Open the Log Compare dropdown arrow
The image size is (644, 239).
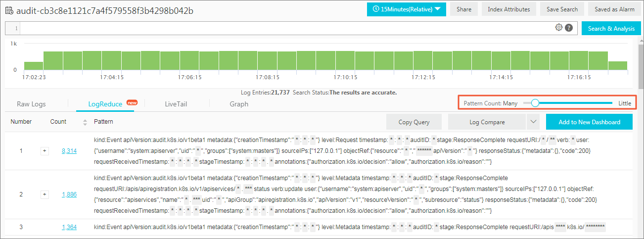533,122
